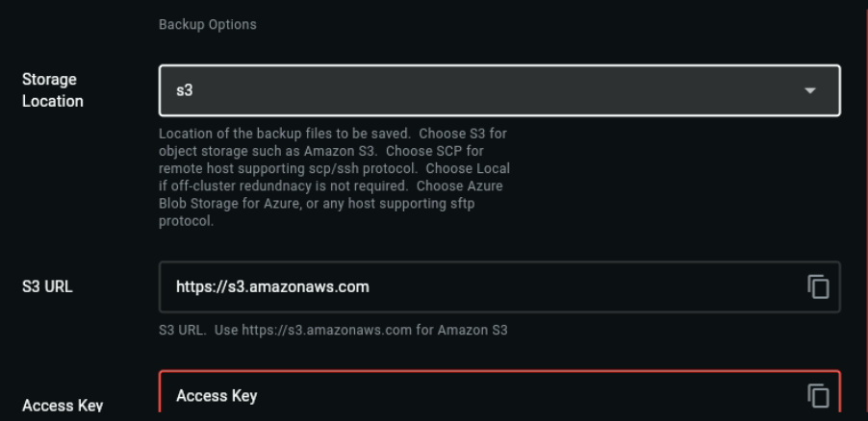Click the vertical scrollbar at the right edge
Screen dimensions: 868x421
click(866, 210)
